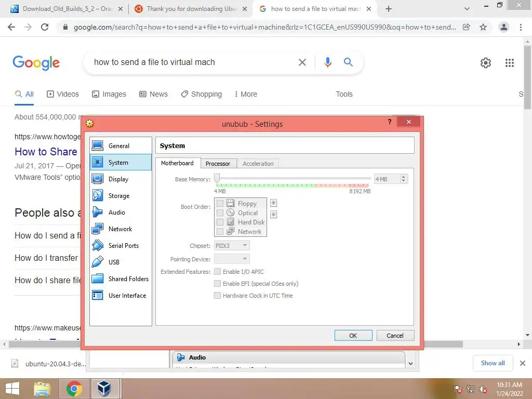Click Google search magnifier button

click(348, 62)
